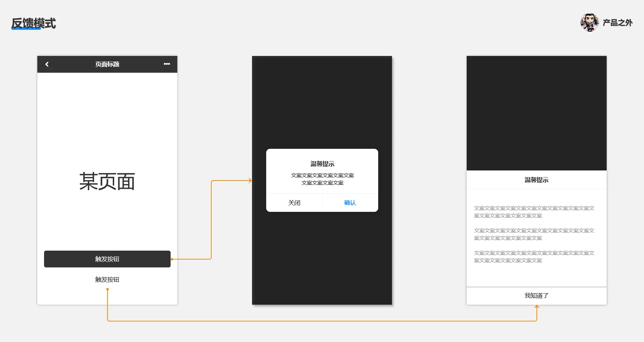
Task: Click the second 文案 paragraph in bottom sheet
Action: coord(534,234)
